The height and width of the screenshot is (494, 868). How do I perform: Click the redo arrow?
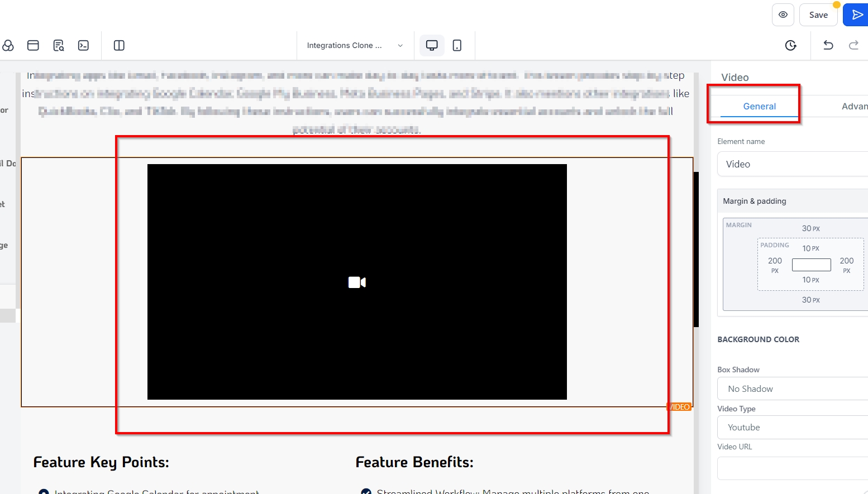pos(853,46)
